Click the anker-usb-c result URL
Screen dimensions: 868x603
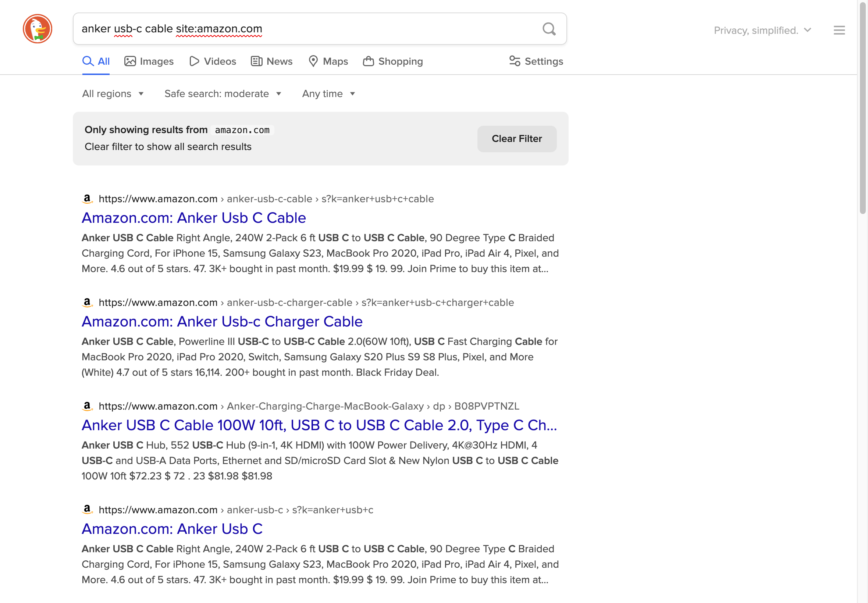pyautogui.click(x=236, y=510)
